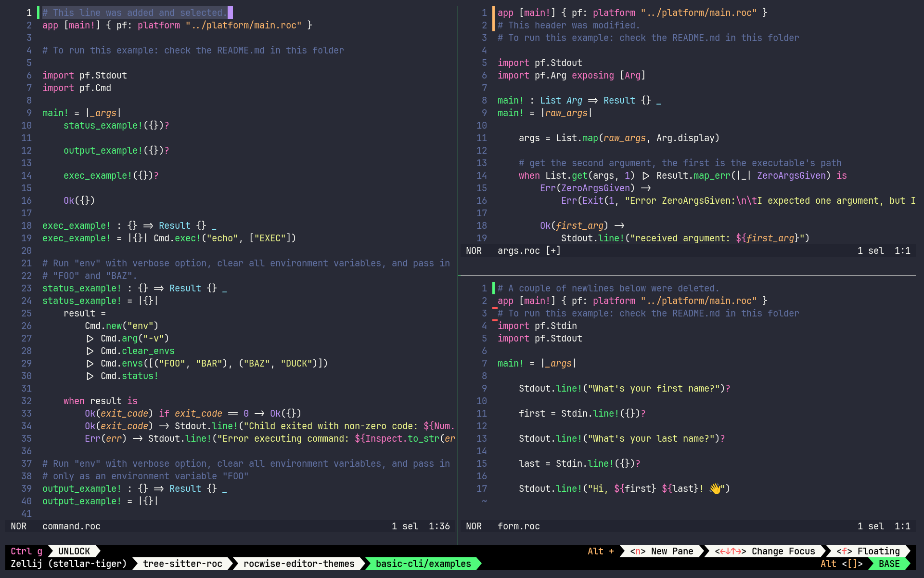Click 'import pf.Stdin' in form.roc
This screenshot has height=578, width=924.
538,326
